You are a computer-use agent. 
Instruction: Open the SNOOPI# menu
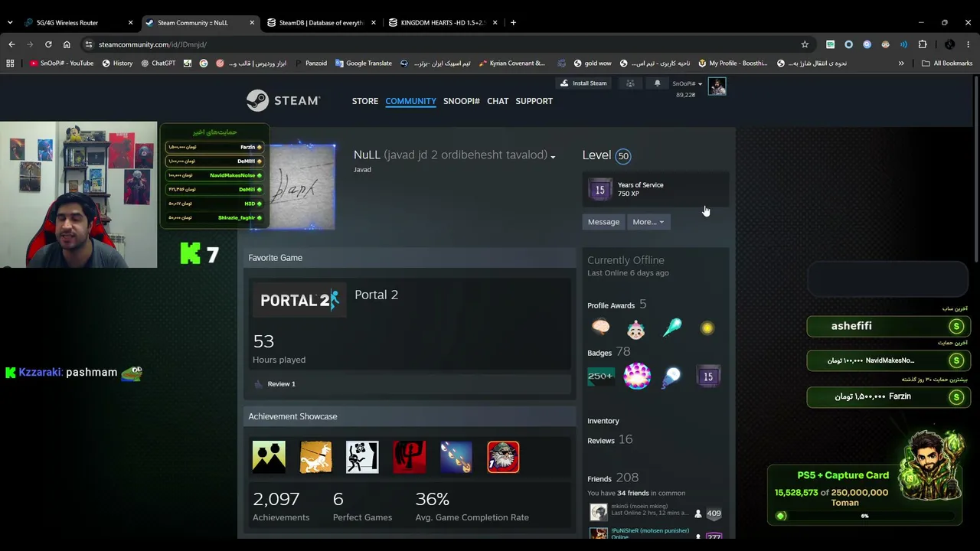(x=462, y=101)
